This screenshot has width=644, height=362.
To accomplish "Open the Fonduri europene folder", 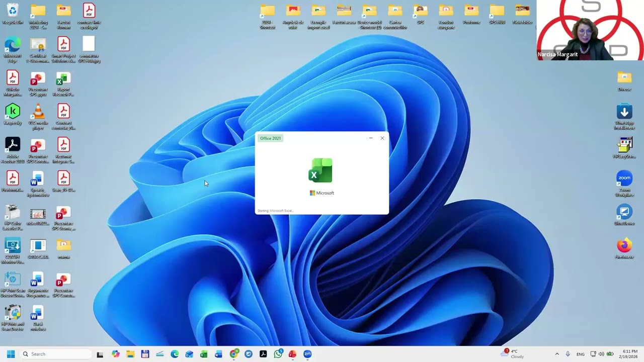I will [446, 16].
